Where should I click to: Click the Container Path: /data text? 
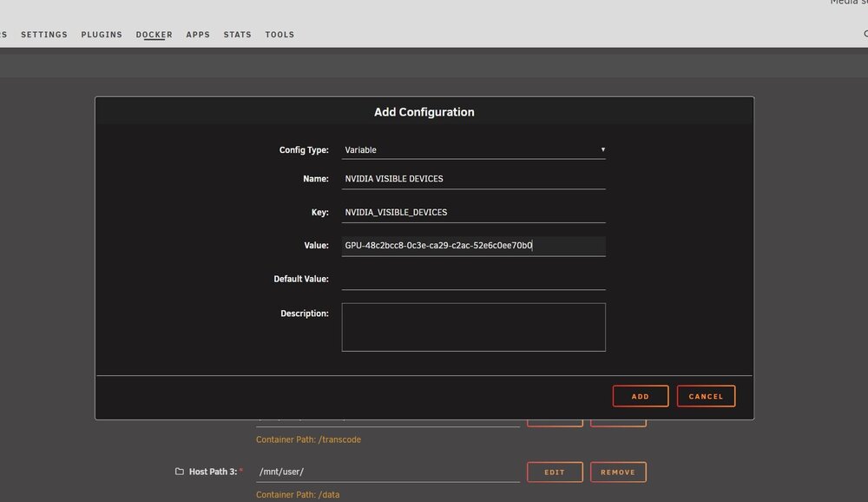298,495
